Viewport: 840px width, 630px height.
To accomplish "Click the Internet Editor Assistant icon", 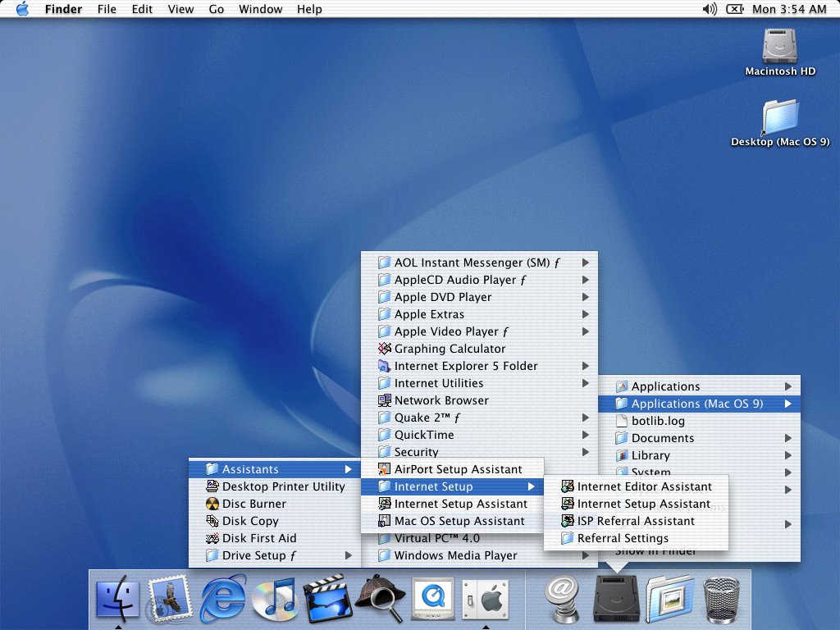I will point(568,486).
